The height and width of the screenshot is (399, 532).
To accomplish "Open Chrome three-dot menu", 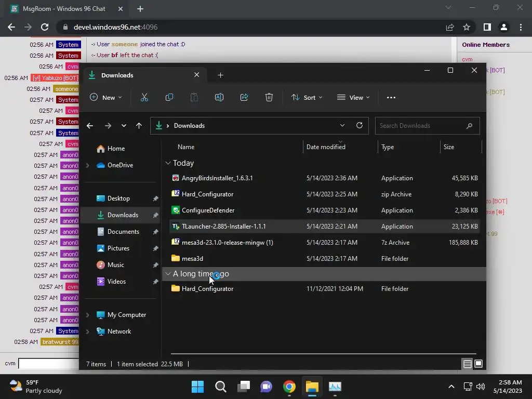I will pyautogui.click(x=521, y=27).
